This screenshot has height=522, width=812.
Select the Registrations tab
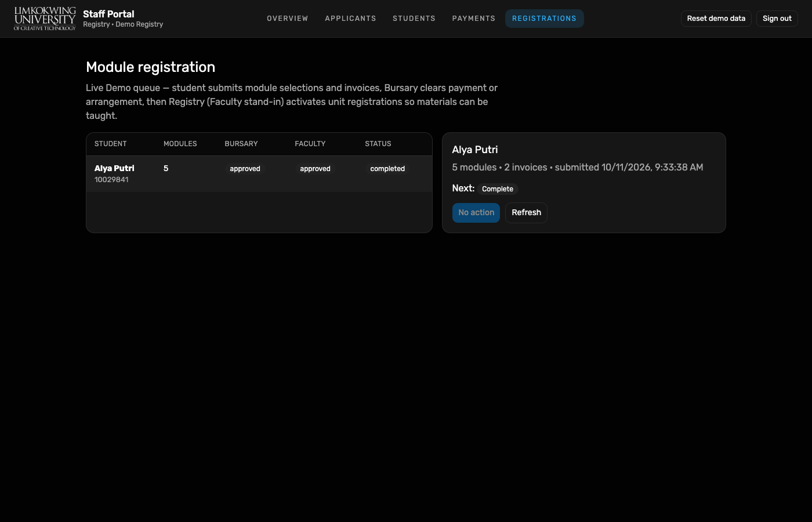click(x=544, y=19)
